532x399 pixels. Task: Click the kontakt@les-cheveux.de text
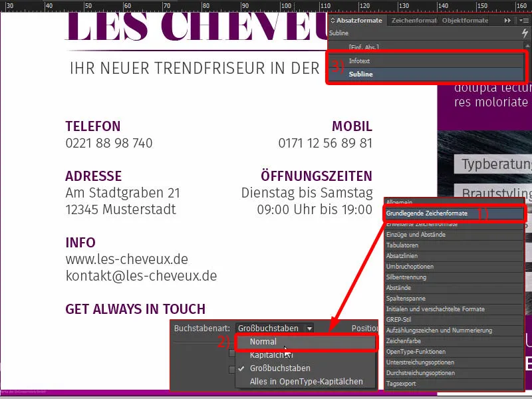click(x=141, y=276)
